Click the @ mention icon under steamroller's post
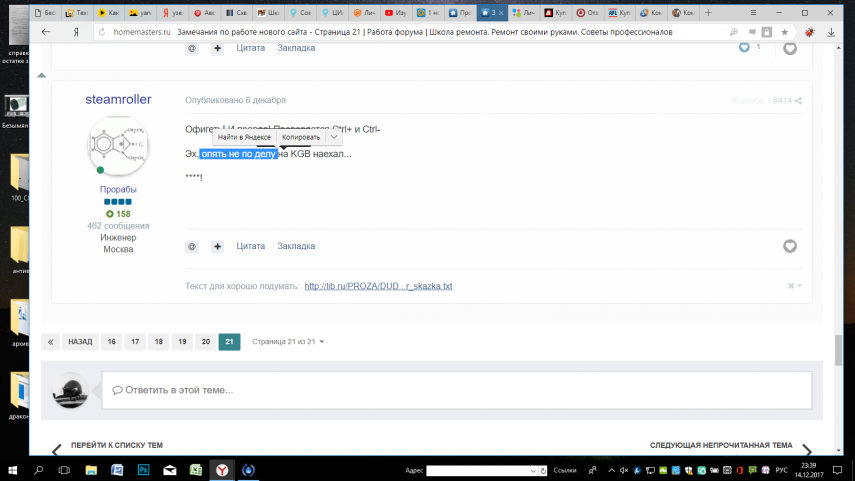Viewport: 855px width, 481px height. pos(192,246)
